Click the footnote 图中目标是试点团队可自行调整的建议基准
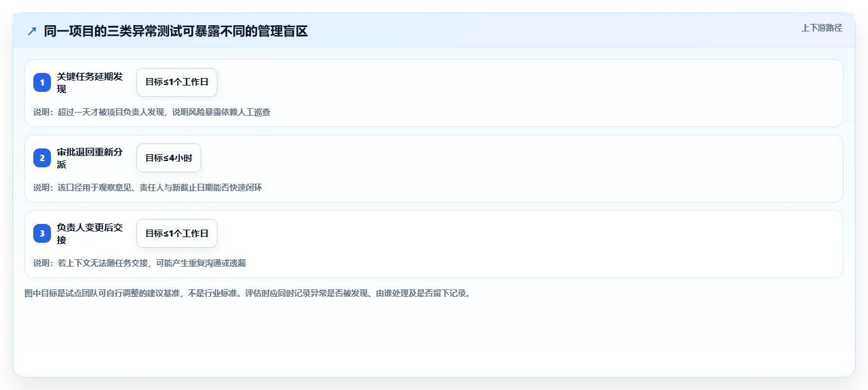This screenshot has width=868, height=390. [248, 293]
